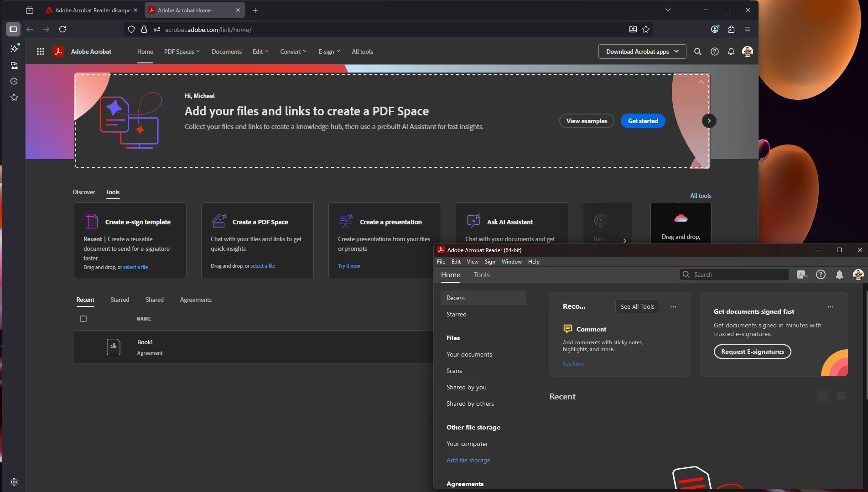Screen dimensions: 868x492
Task: Open the more options ellipsis beside See All Tools
Action: tap(673, 307)
